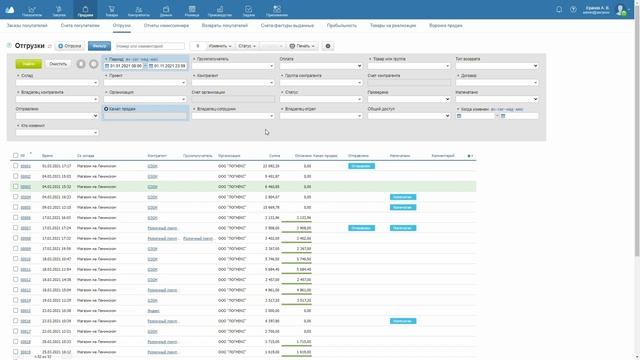Go to Заказы покупателей tab

[x=27, y=25]
